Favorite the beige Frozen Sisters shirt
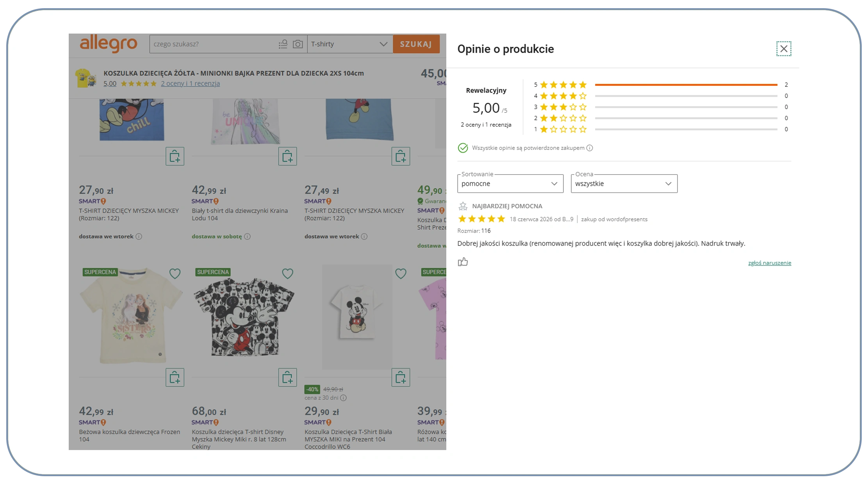Viewport: 868px width, 484px height. pyautogui.click(x=175, y=274)
